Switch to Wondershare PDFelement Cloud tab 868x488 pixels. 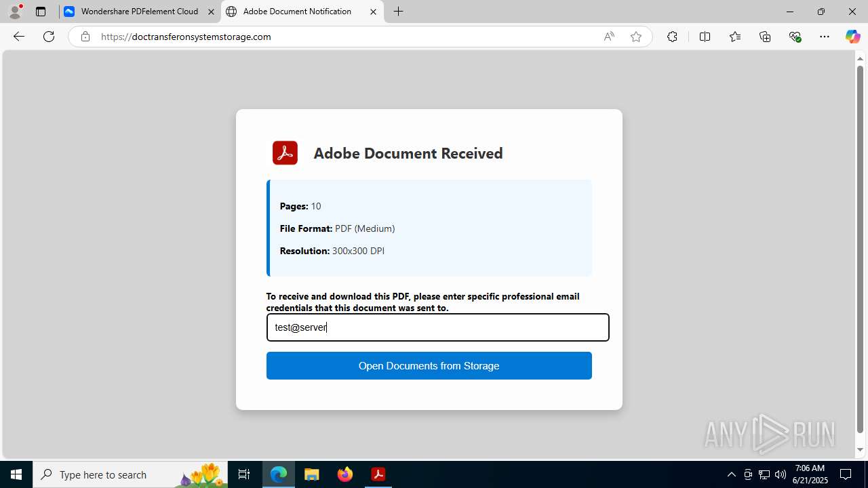pos(140,12)
